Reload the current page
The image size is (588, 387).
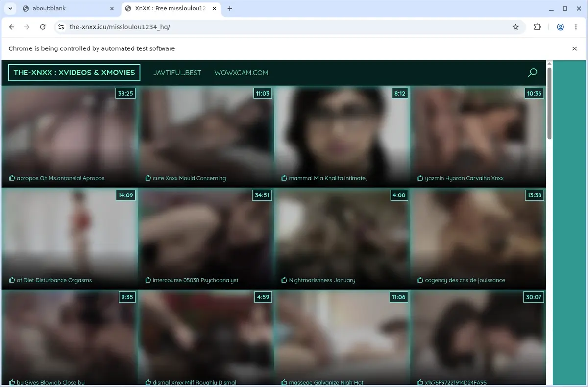click(x=43, y=27)
